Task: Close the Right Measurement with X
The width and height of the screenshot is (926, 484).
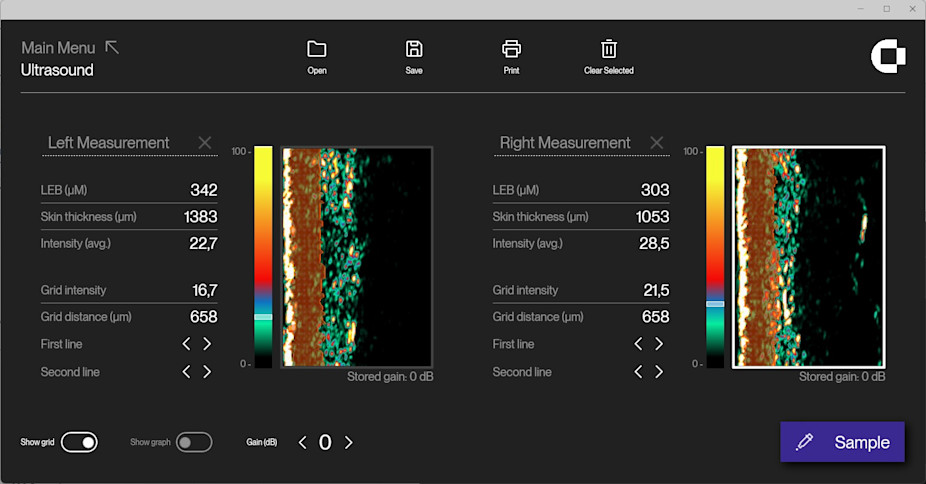Action: point(657,143)
